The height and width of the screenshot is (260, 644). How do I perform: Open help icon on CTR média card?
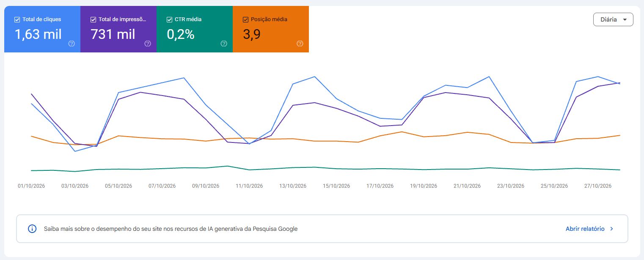(x=224, y=44)
